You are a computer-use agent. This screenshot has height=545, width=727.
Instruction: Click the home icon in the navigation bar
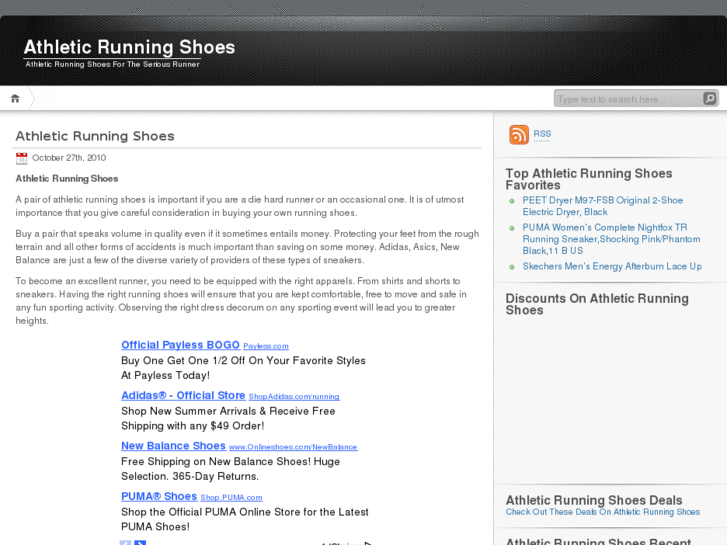(x=15, y=98)
